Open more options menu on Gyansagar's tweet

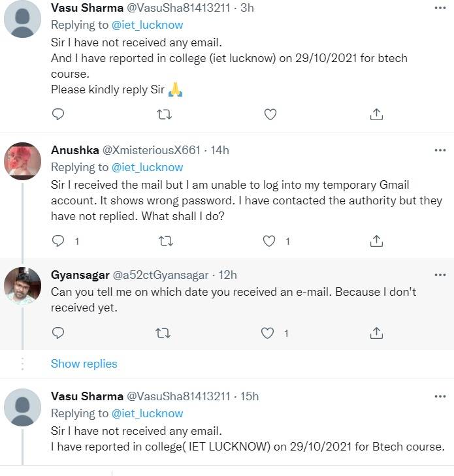[440, 274]
